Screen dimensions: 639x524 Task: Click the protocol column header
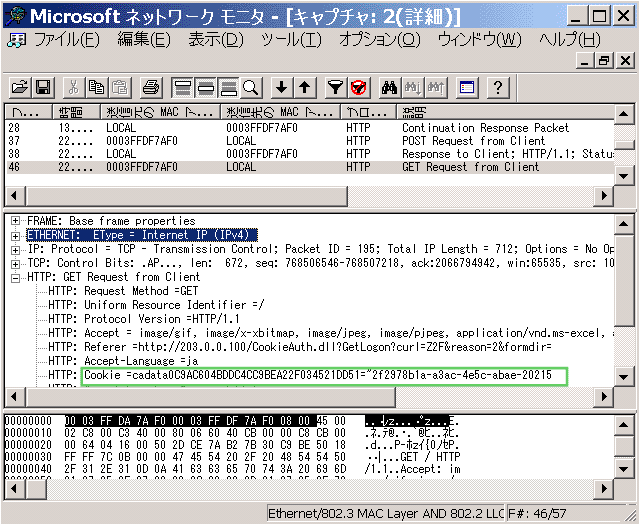tap(368, 112)
